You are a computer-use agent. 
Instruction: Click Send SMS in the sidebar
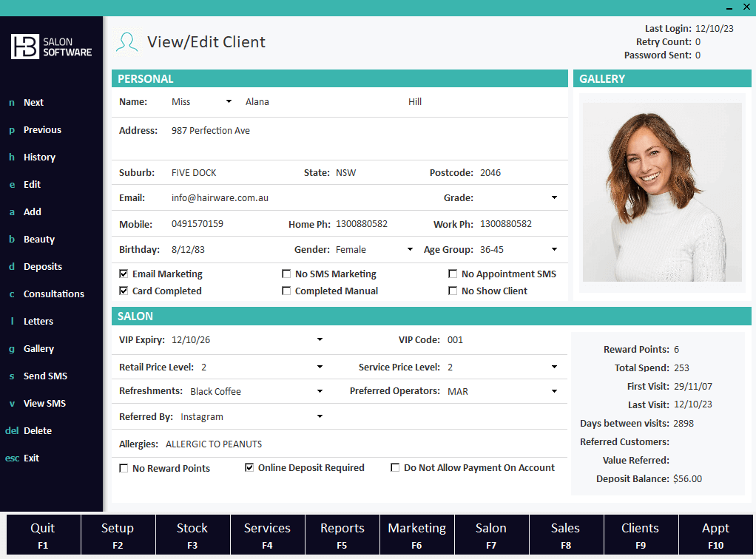(45, 376)
